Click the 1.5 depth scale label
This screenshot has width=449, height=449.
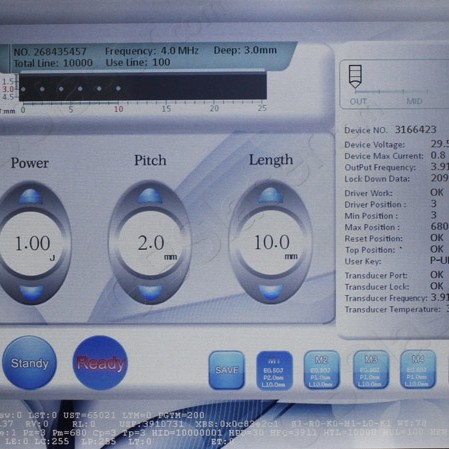[8, 81]
